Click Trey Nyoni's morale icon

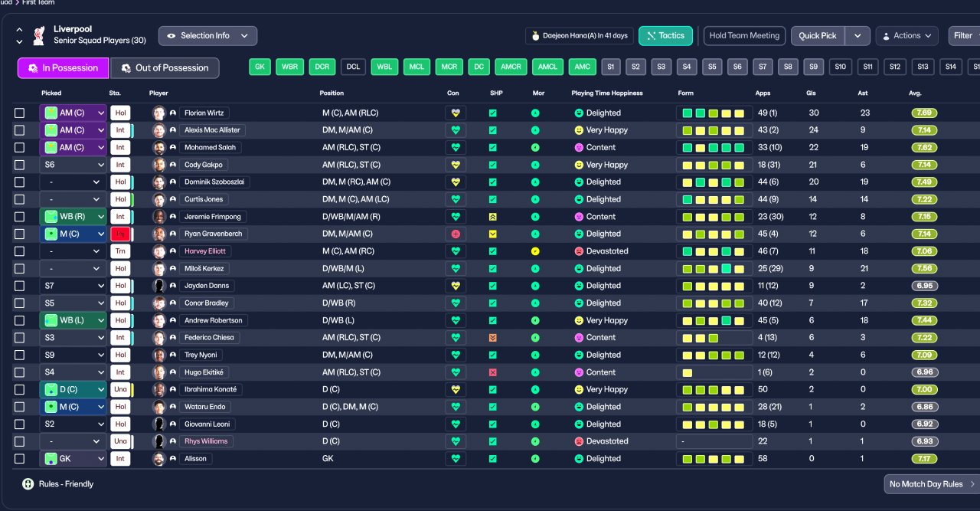[x=535, y=355]
